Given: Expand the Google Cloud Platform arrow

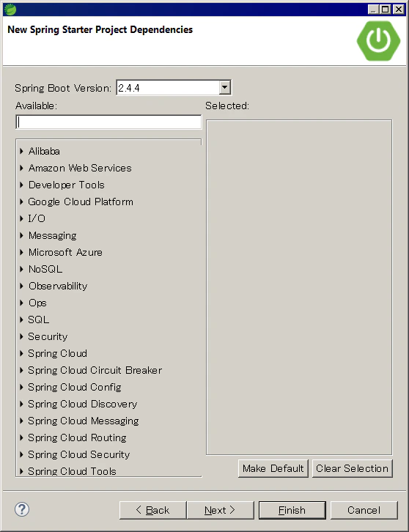Looking at the screenshot, I should 21,202.
